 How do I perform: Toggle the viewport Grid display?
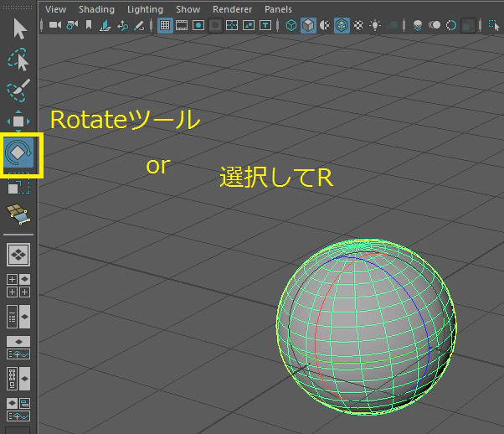[165, 25]
